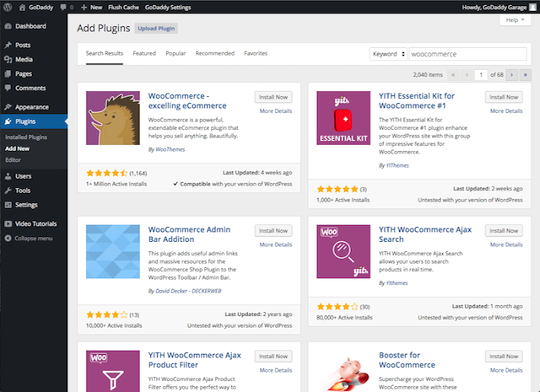The width and height of the screenshot is (540, 392).
Task: Open YITH WooCommerce Ajax Search magnifier thumbnail
Action: [x=343, y=251]
